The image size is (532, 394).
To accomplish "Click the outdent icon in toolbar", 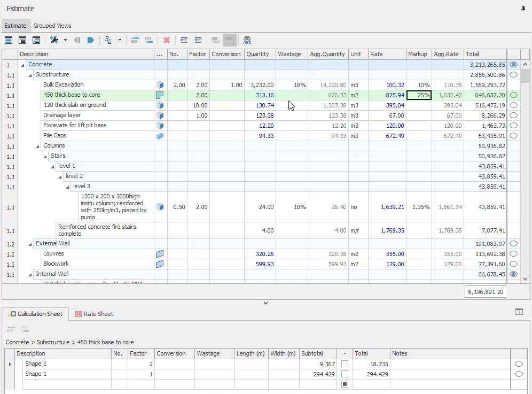I will click(184, 40).
